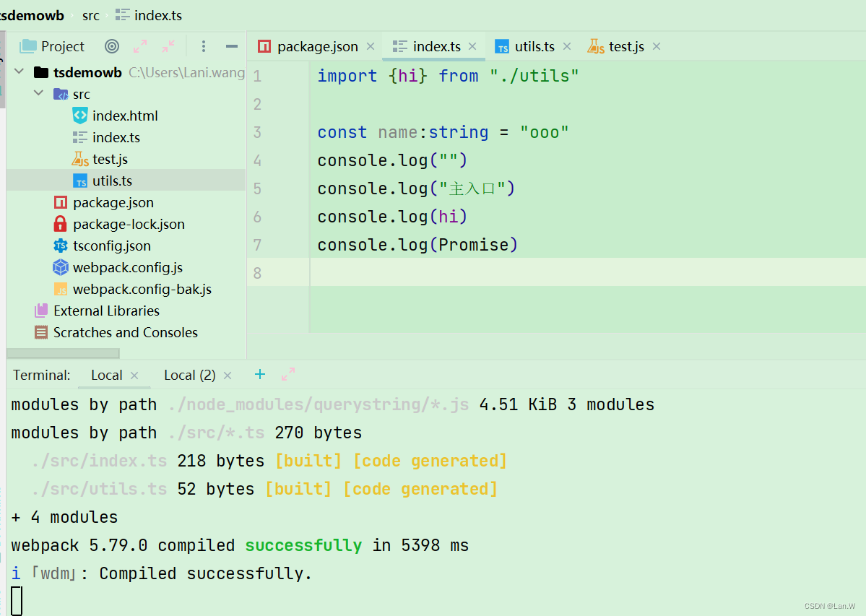
Task: Collapse all nodes using the collapse arrows icon
Action: coord(168,45)
